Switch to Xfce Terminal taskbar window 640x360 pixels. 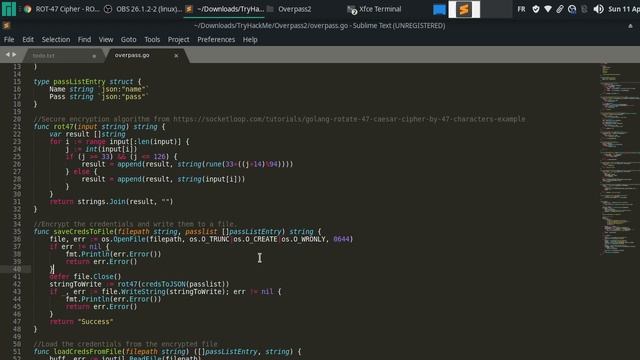pos(374,9)
